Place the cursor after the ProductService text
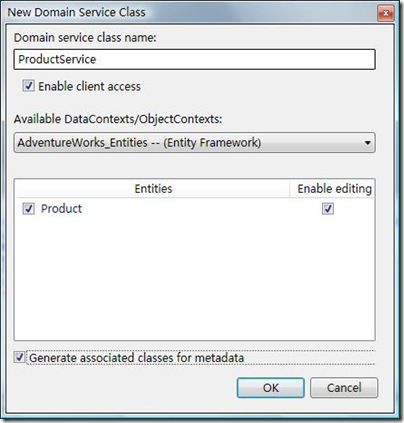Viewport: 404px width, 423px height. click(x=98, y=59)
